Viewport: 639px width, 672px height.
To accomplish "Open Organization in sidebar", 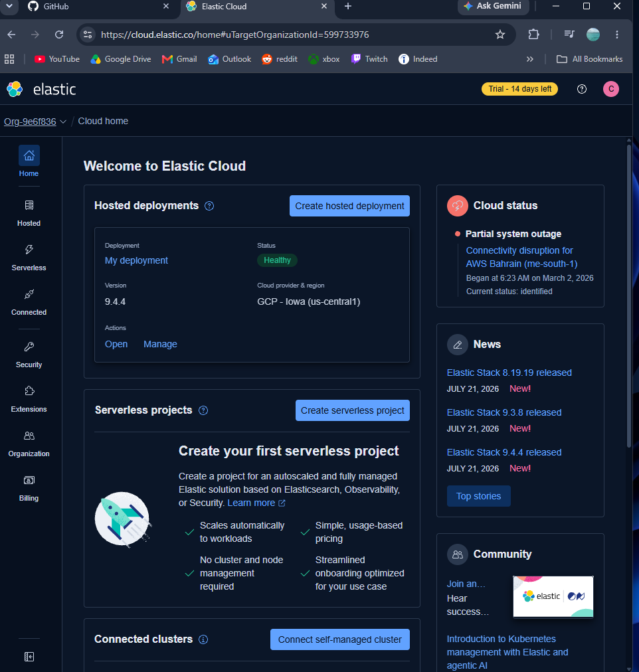I will tap(29, 444).
